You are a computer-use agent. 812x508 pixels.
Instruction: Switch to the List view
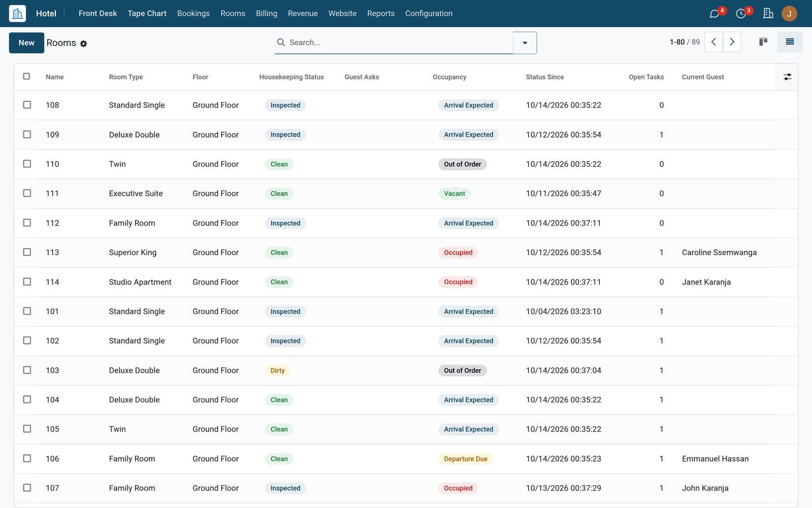point(790,42)
